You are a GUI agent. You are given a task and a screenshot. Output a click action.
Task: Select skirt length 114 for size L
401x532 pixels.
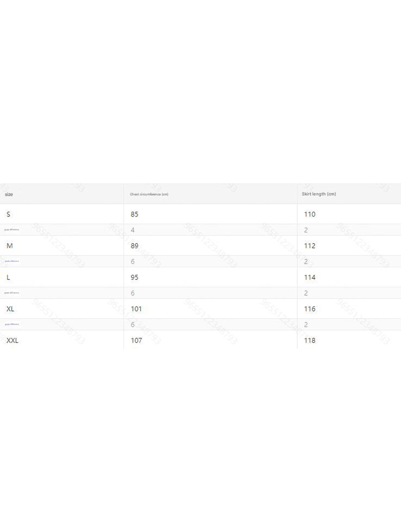point(310,277)
